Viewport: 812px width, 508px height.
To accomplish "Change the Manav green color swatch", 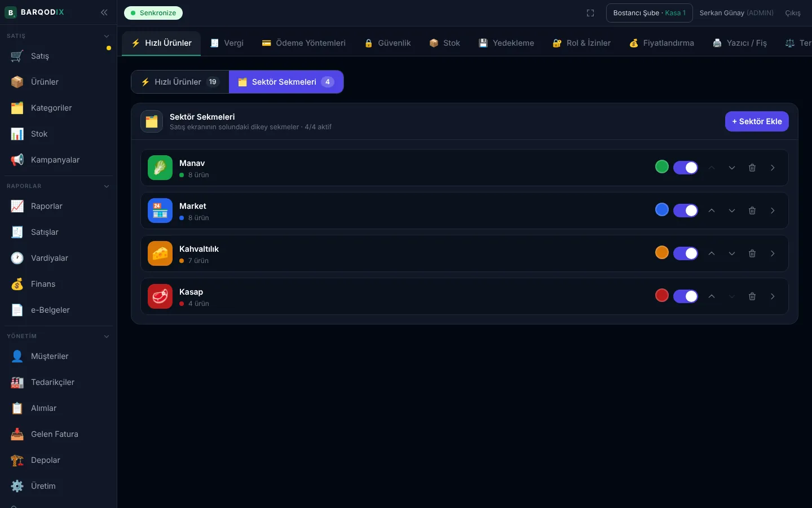I will click(x=662, y=167).
